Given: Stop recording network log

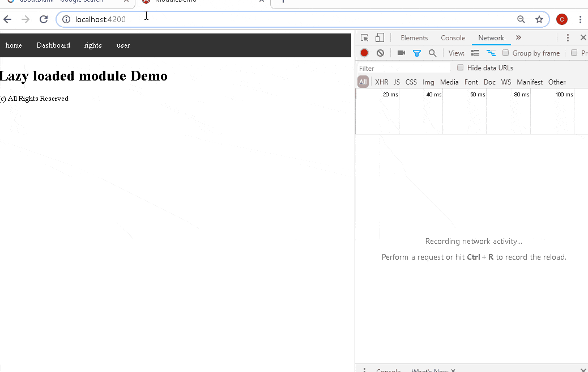Looking at the screenshot, I should coord(364,53).
